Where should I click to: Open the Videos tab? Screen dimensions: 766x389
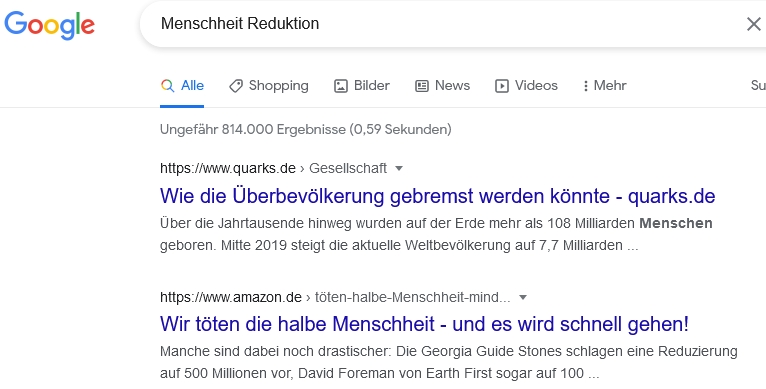[x=526, y=86]
